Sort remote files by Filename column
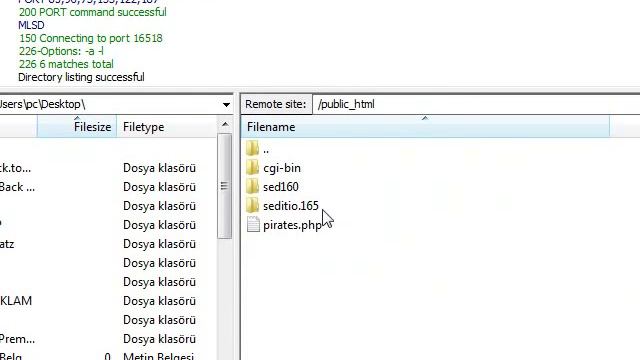Image resolution: width=640 pixels, height=360 pixels. (x=425, y=127)
